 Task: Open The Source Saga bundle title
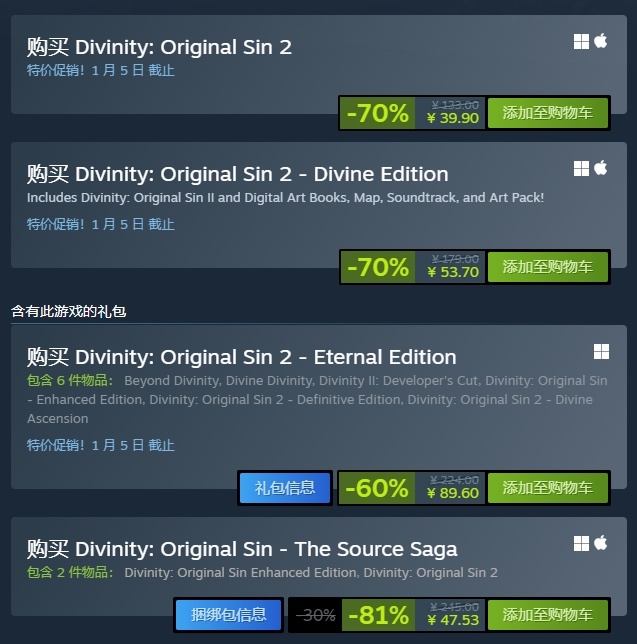[242, 549]
